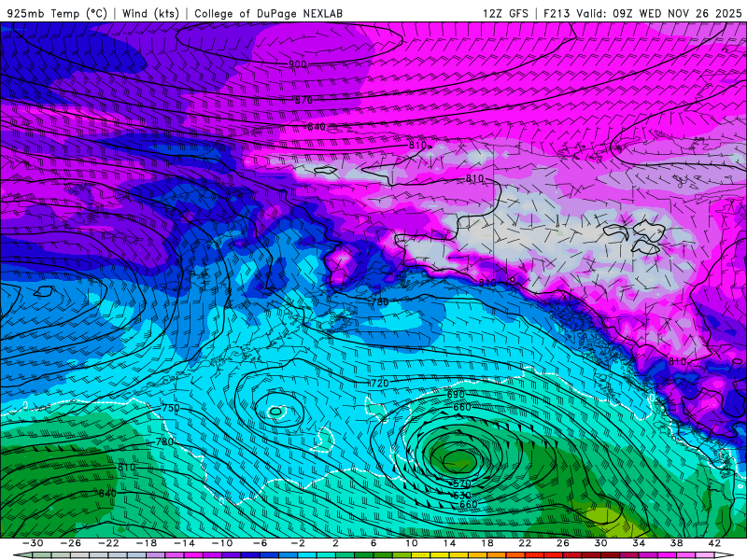Select the -2 temperature scale label

(x=298, y=543)
